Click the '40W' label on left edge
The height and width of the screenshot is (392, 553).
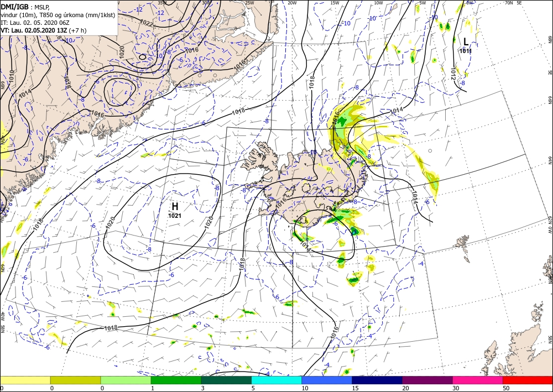(x=2, y=316)
